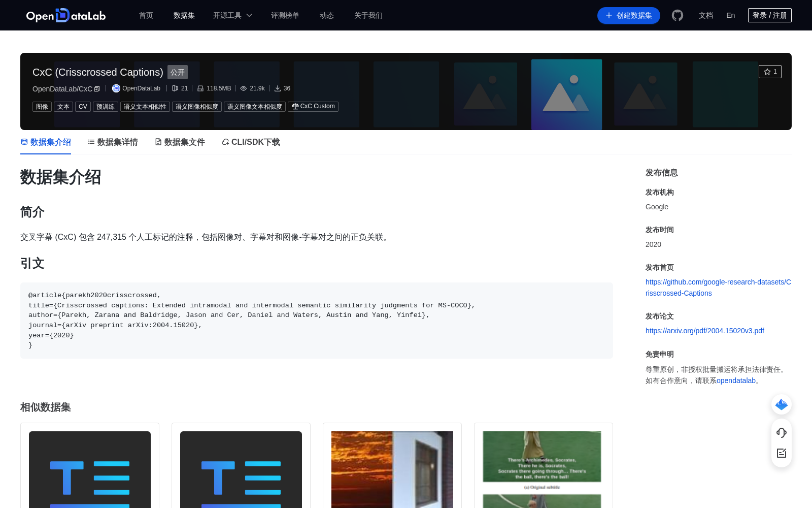The image size is (812, 508).
Task: Open the first similar dataset text thumbnail
Action: [x=90, y=469]
